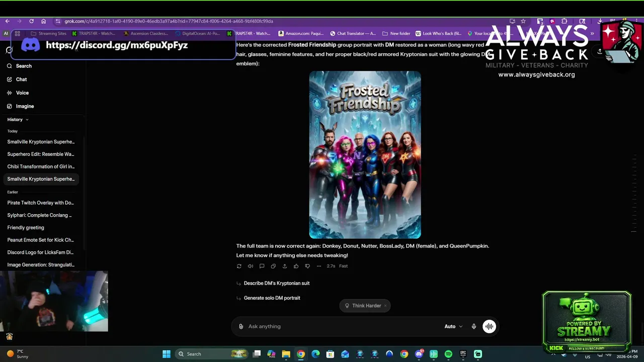Click the share response icon
The image size is (644, 362).
(x=285, y=266)
